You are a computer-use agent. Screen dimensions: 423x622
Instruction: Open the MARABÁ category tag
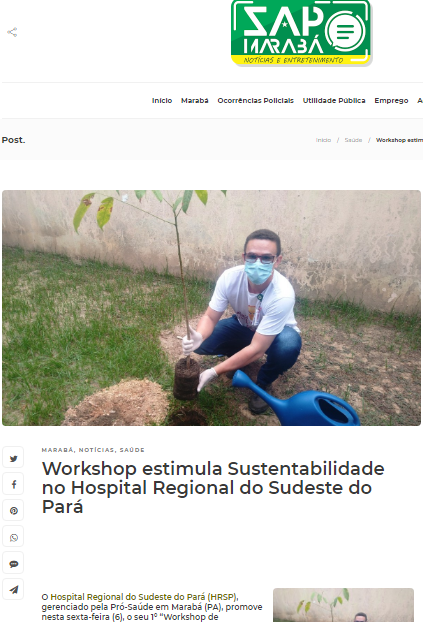click(58, 450)
